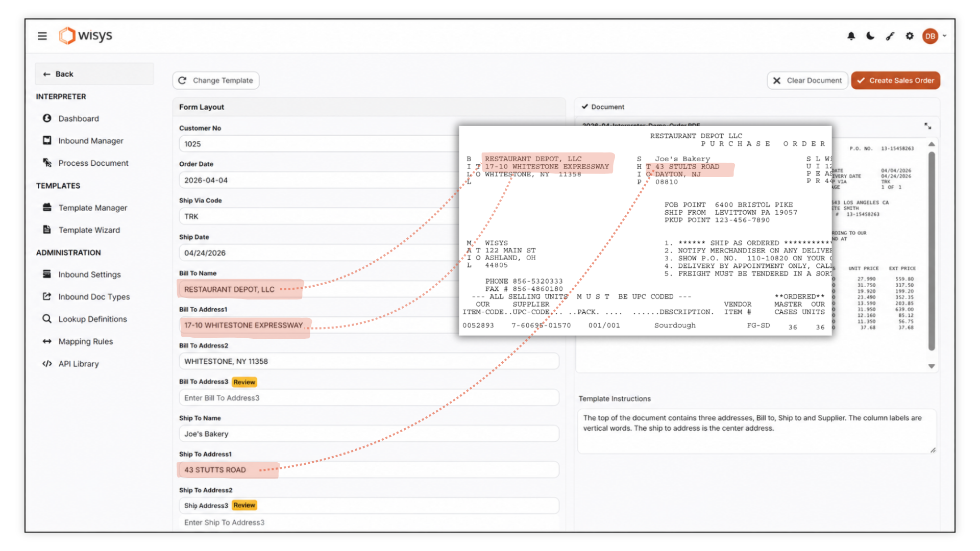Click the Bill To Address1 field

[x=319, y=325]
